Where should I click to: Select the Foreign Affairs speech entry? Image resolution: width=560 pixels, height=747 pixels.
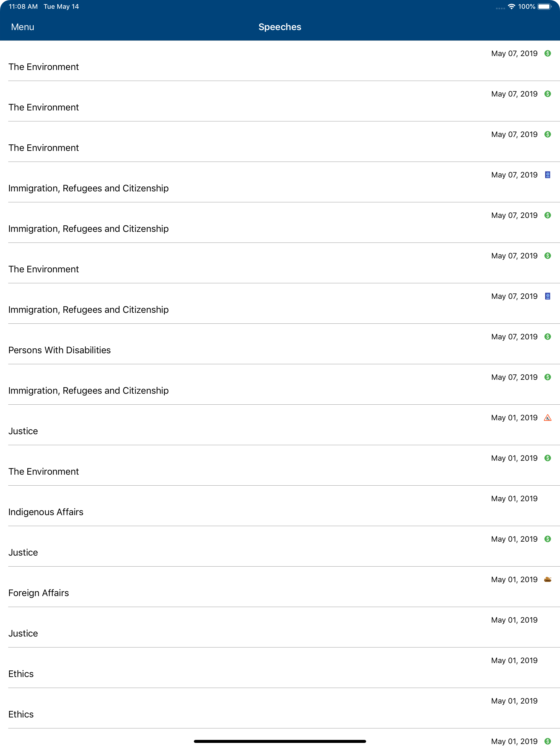280,587
